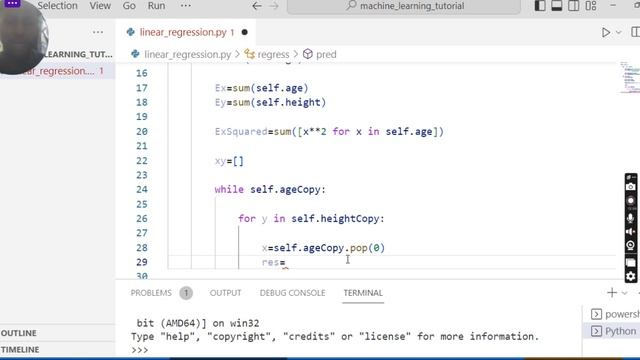Open the View menu
The width and height of the screenshot is (640, 360).
coord(100,6)
